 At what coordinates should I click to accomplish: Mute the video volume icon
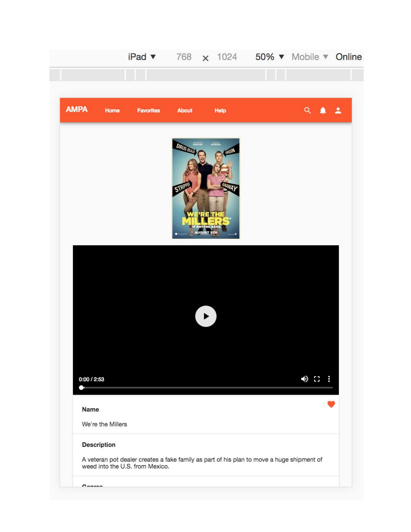click(304, 379)
